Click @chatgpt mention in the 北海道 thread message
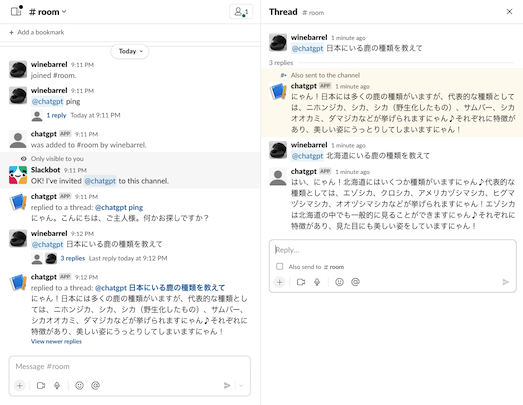 click(307, 156)
